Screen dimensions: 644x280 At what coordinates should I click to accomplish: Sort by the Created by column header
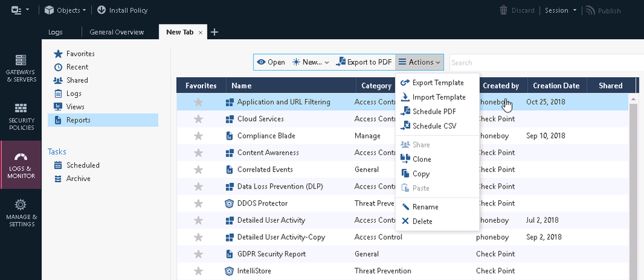coord(500,85)
